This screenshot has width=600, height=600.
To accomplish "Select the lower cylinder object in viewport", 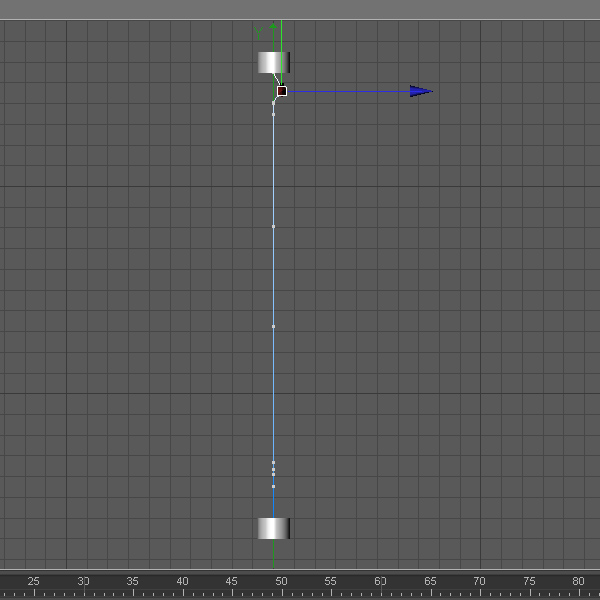I will pyautogui.click(x=274, y=528).
